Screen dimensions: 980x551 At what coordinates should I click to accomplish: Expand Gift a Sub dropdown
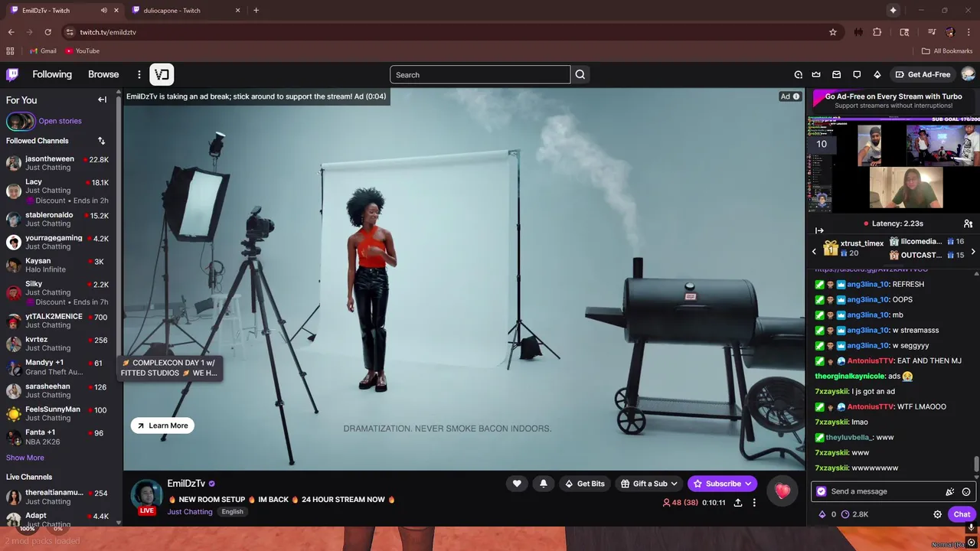click(x=649, y=484)
